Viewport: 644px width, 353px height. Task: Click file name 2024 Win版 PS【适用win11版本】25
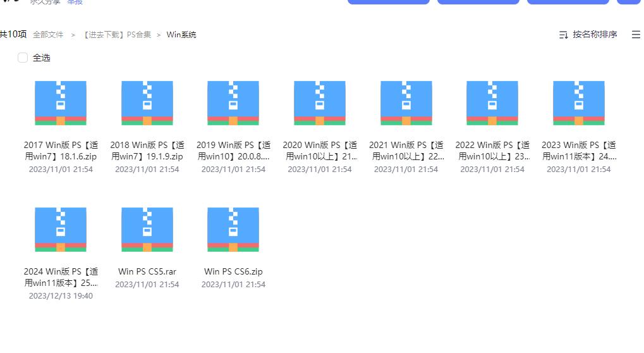coord(61,277)
